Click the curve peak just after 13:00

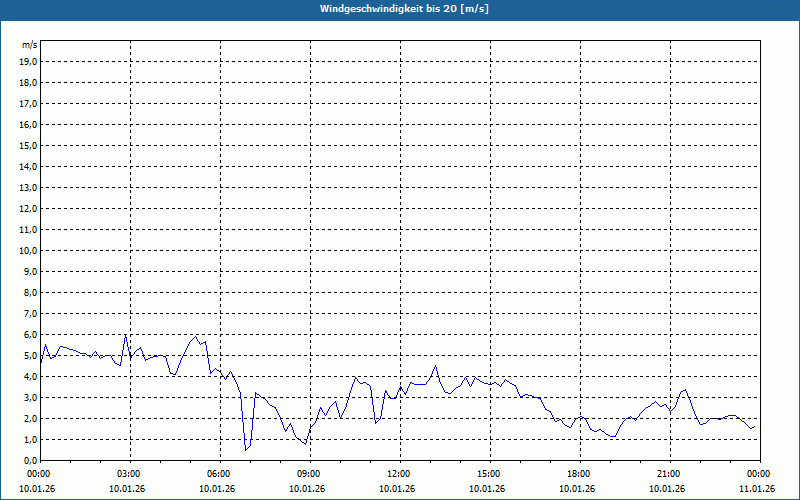(x=436, y=366)
